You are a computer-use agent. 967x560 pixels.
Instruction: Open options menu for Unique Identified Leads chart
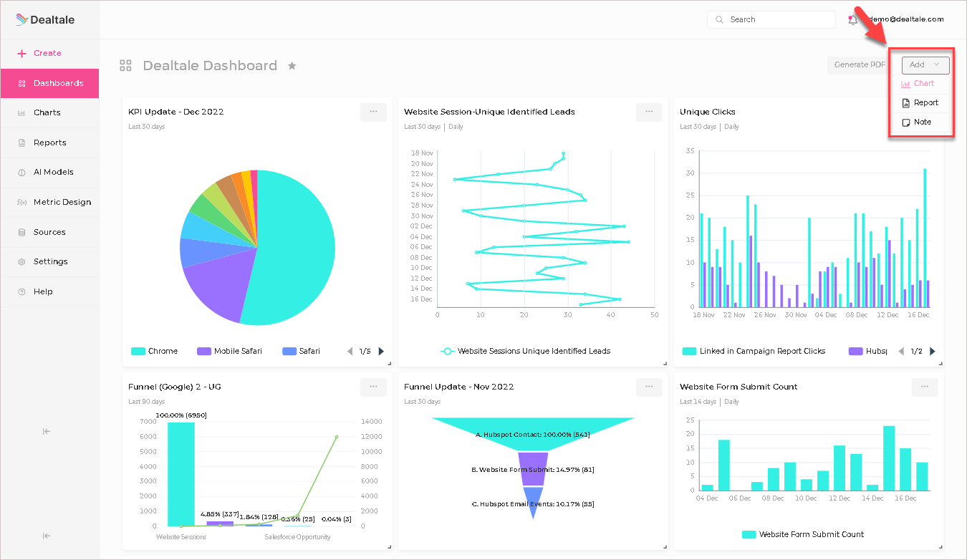coord(649,112)
